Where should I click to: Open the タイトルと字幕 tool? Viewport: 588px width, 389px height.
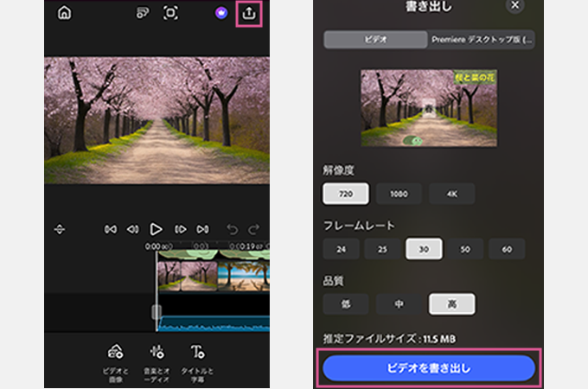(x=198, y=360)
